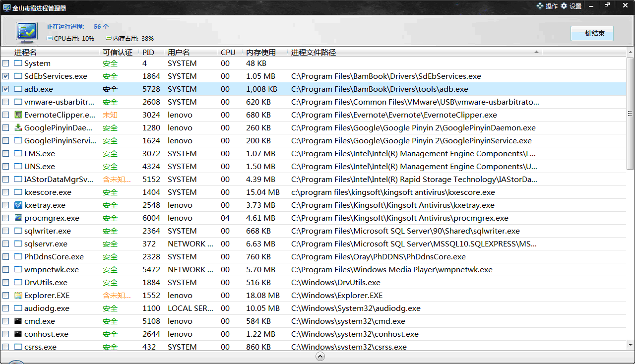Click the 一键结束 button
Image resolution: width=635 pixels, height=364 pixels.
[591, 34]
